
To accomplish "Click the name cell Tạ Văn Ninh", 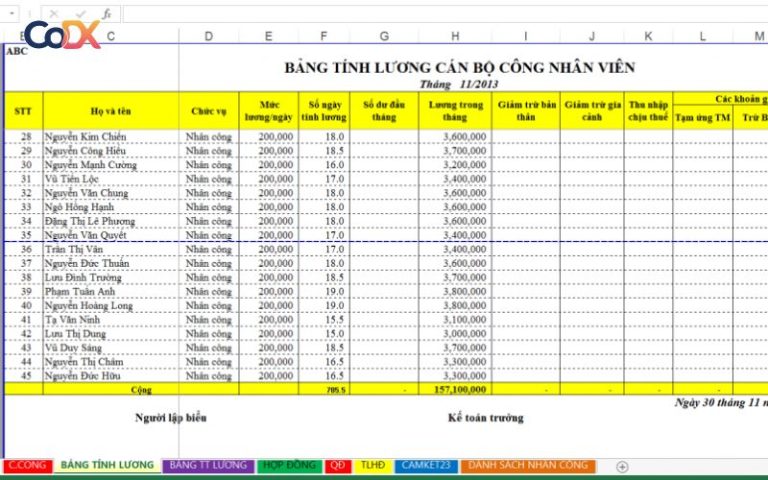I will [x=111, y=319].
